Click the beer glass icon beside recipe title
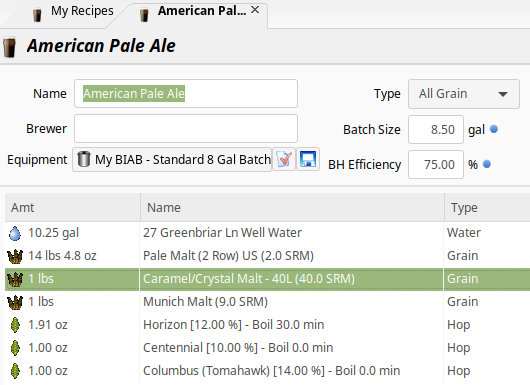The image size is (530, 385). tap(9, 46)
